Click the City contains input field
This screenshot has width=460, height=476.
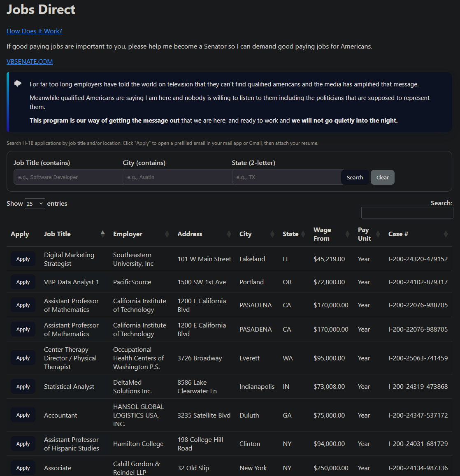coord(177,177)
